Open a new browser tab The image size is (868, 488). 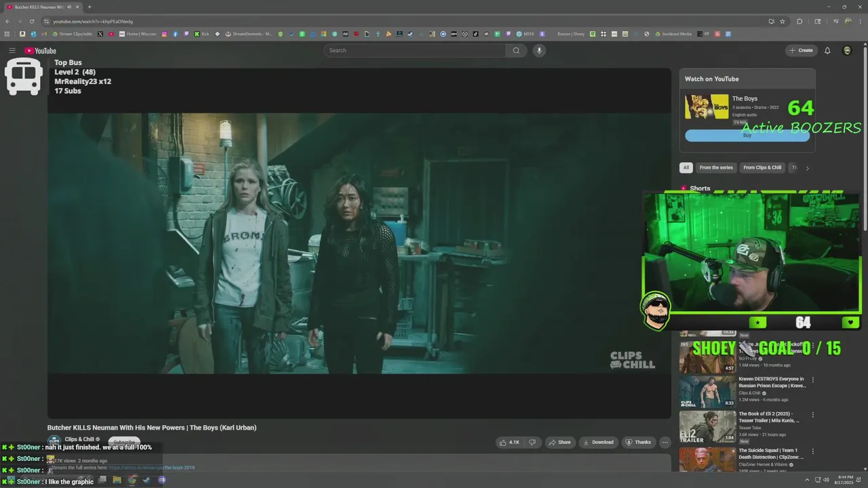tap(90, 7)
